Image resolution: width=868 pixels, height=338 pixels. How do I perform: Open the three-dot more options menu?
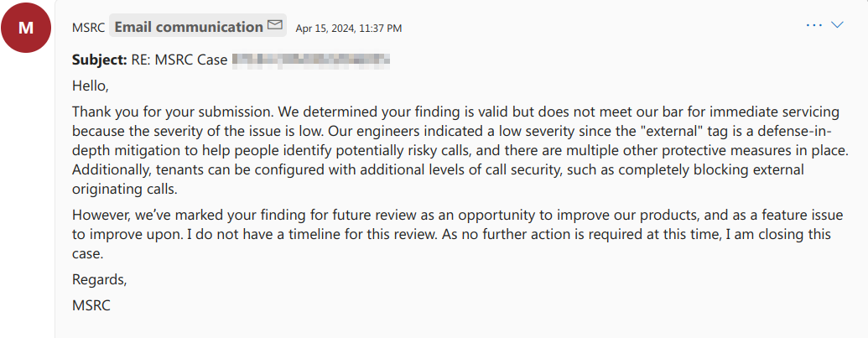814,25
